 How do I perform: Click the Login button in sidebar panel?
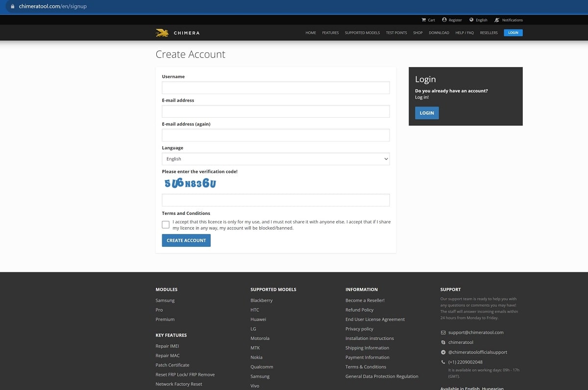[427, 113]
